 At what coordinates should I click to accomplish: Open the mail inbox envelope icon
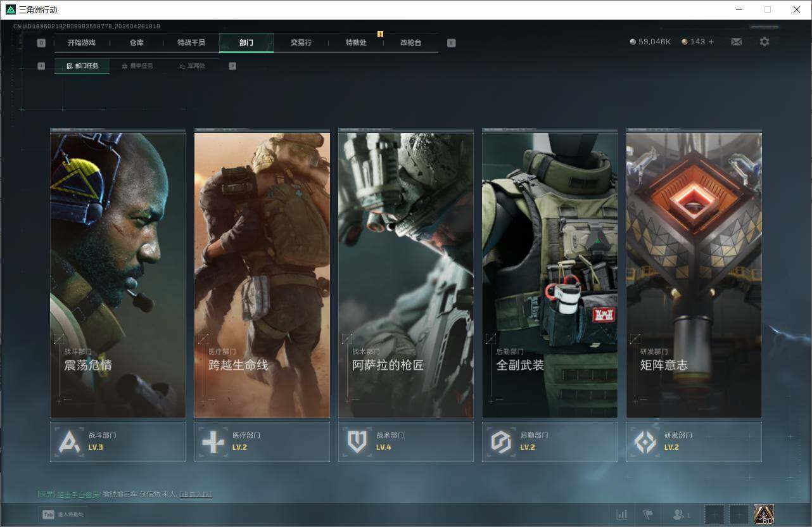pos(737,42)
